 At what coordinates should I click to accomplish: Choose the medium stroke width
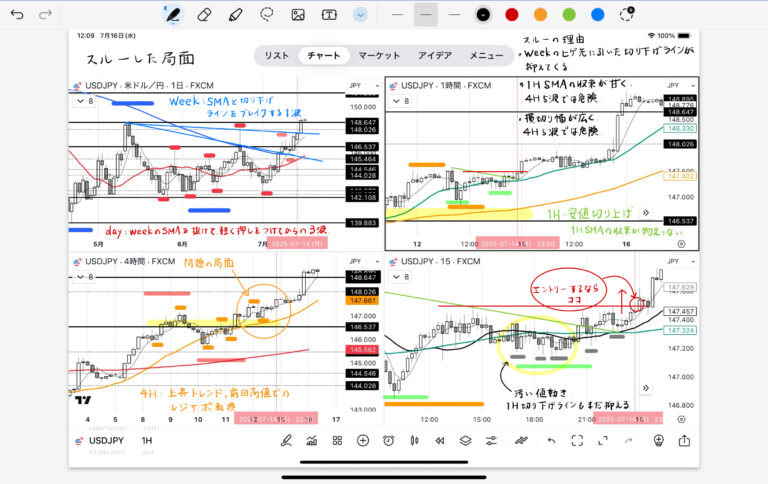pyautogui.click(x=426, y=15)
